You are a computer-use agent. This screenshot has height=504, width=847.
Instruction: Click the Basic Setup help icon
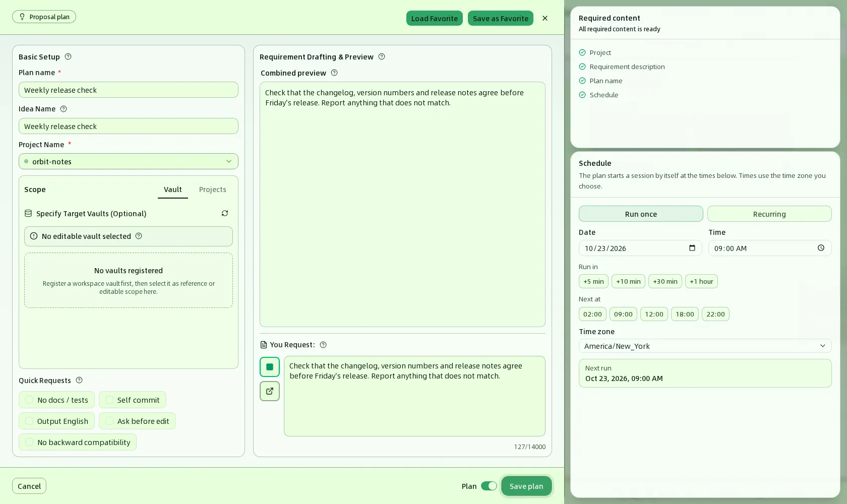coord(68,56)
